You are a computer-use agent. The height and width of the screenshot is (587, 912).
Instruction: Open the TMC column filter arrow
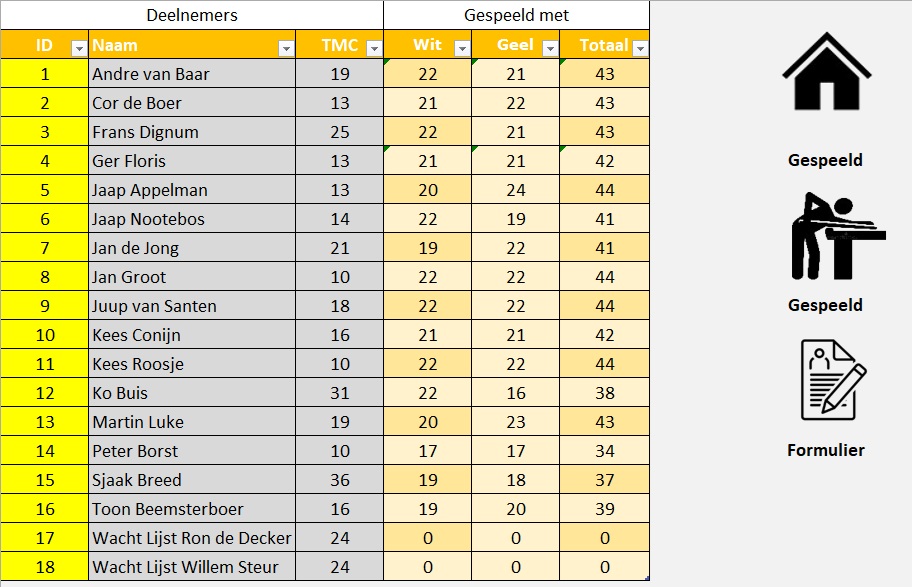click(374, 47)
